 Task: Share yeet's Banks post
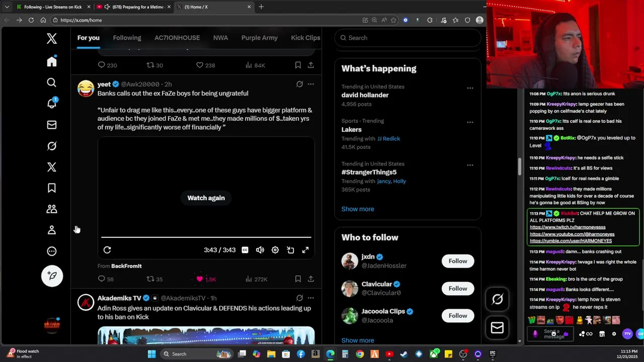tap(311, 279)
